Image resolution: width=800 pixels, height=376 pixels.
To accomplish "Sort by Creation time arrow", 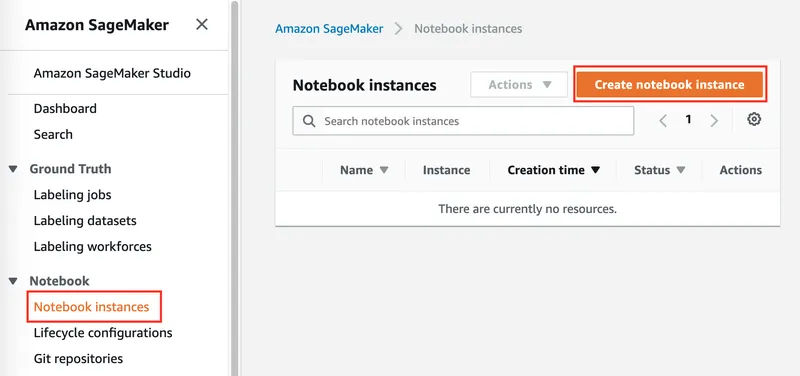I will click(x=595, y=170).
